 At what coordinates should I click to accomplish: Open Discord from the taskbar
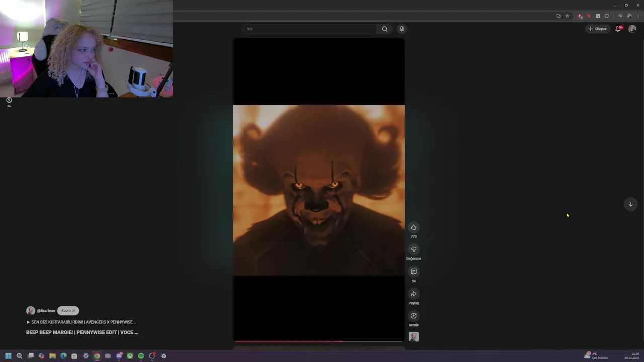119,356
